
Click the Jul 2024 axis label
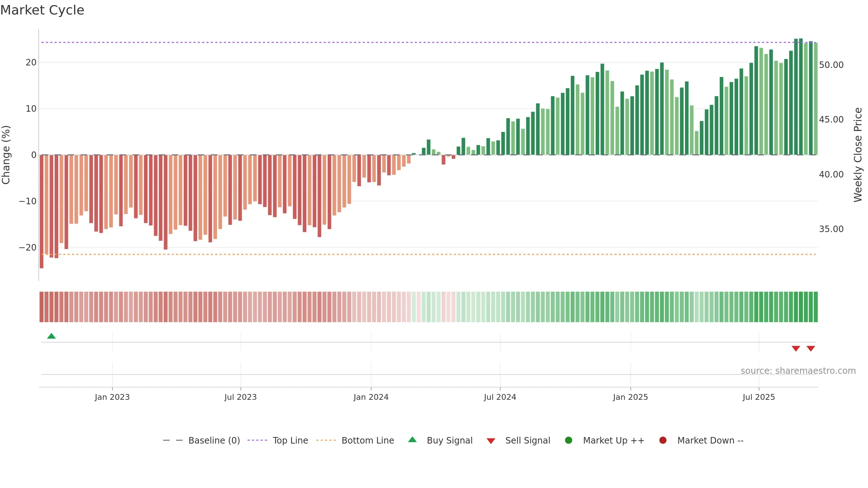point(500,397)
